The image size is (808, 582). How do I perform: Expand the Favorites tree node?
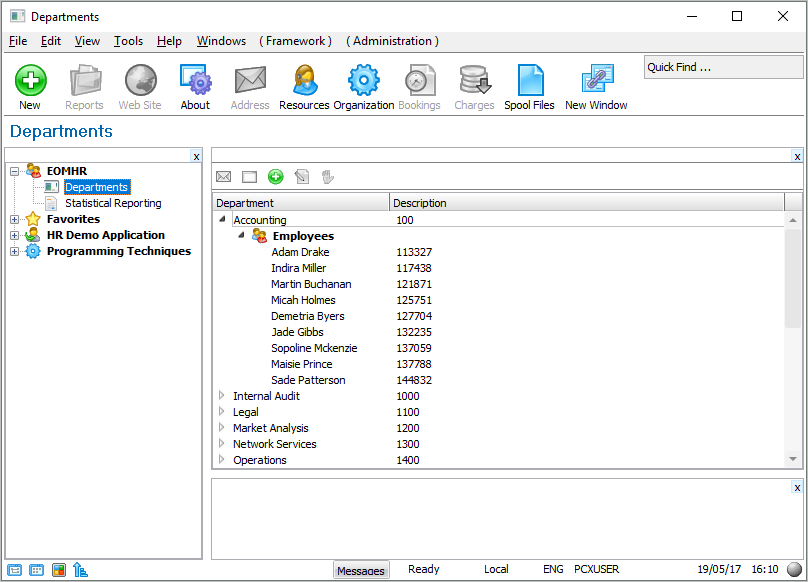click(x=14, y=220)
